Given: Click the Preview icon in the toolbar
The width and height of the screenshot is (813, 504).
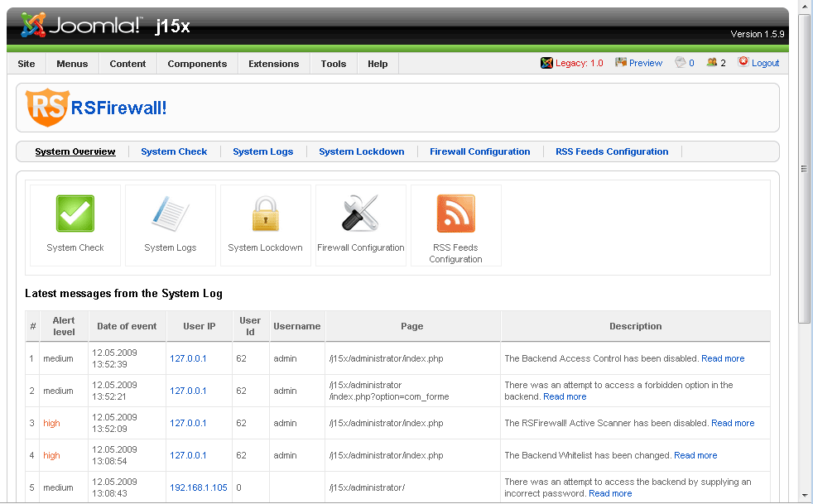Looking at the screenshot, I should pos(621,62).
